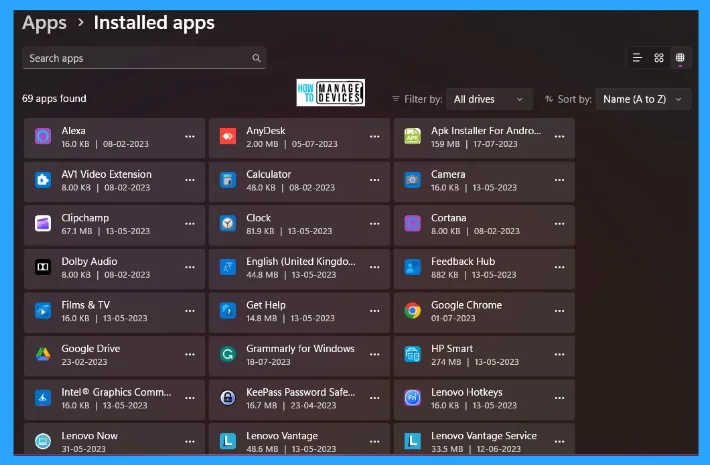This screenshot has height=465, width=710.
Task: Click the Calculator app icon
Action: point(228,180)
